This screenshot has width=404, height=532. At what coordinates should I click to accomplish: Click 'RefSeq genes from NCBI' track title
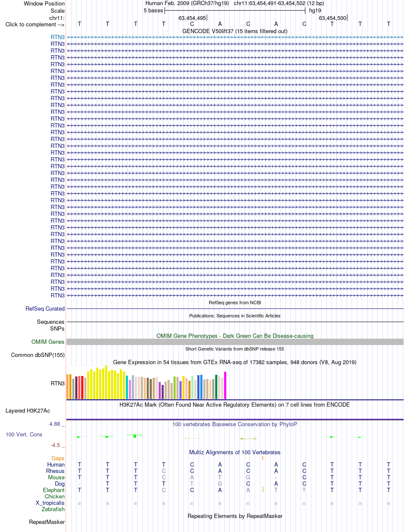pyautogui.click(x=235, y=303)
